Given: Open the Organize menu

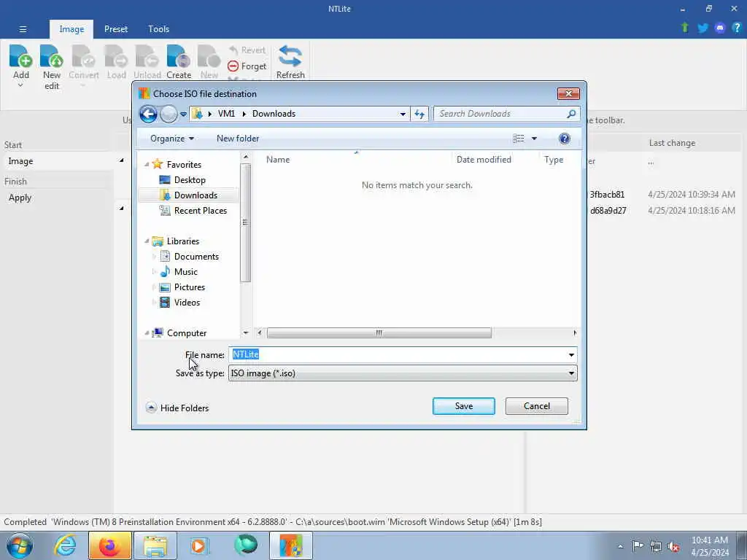Looking at the screenshot, I should pyautogui.click(x=172, y=139).
